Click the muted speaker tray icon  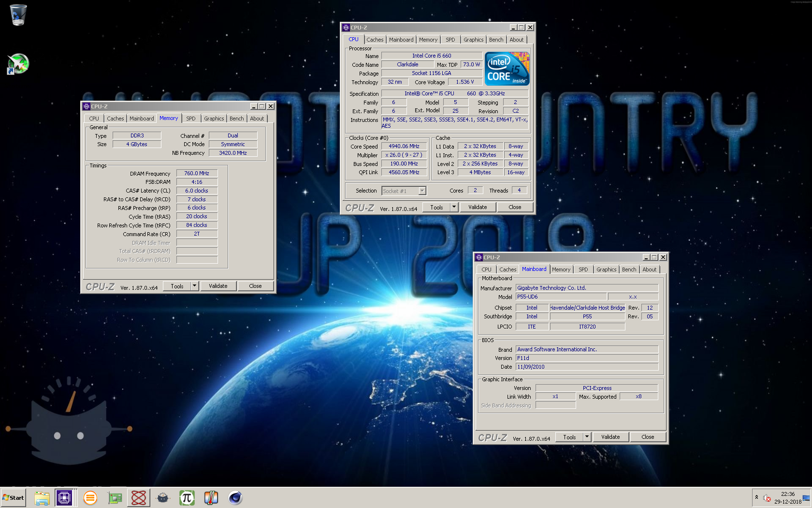click(767, 498)
